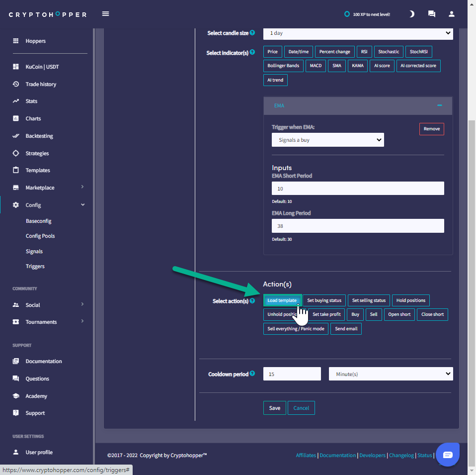
Task: Open the 'Trigger when EMA' dropdown
Action: (x=328, y=140)
